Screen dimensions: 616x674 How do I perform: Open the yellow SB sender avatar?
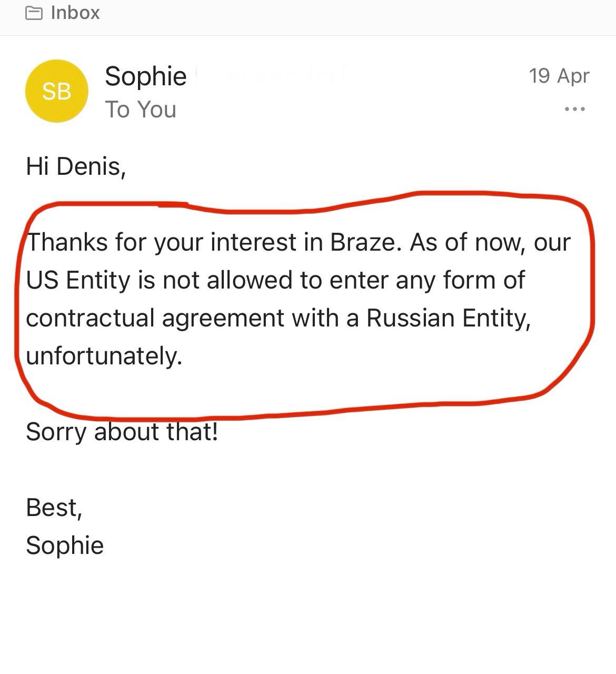click(x=57, y=91)
